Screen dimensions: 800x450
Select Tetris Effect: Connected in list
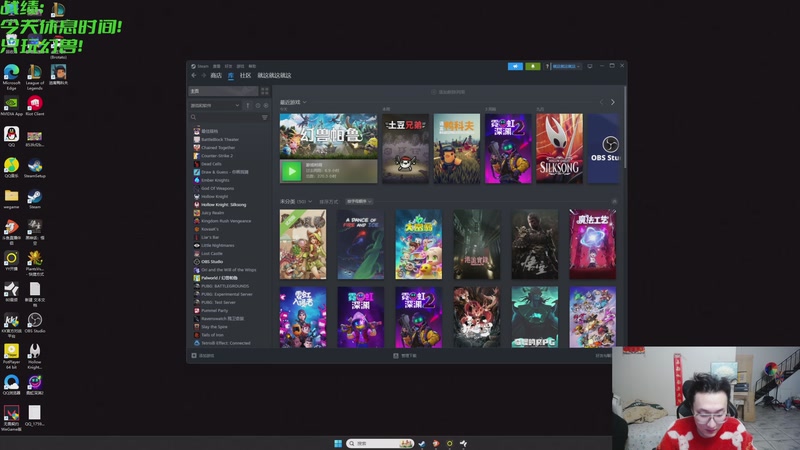click(226, 343)
